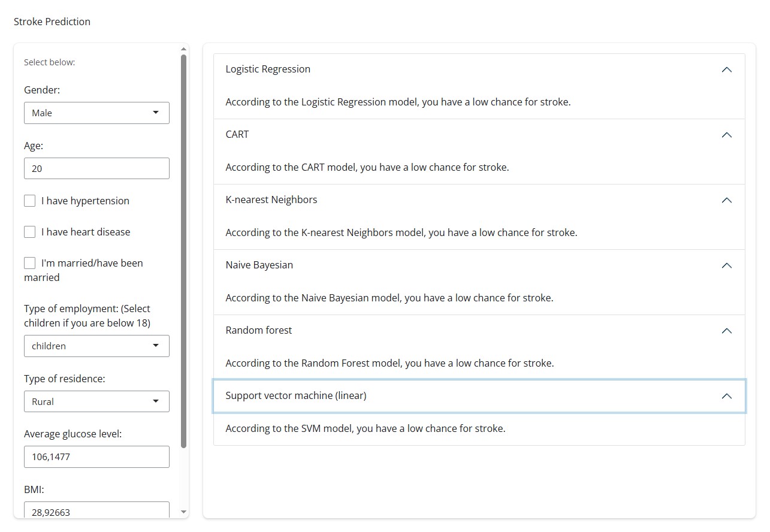Click the K-nearest Neighbors header title
The width and height of the screenshot is (770, 532).
point(271,200)
